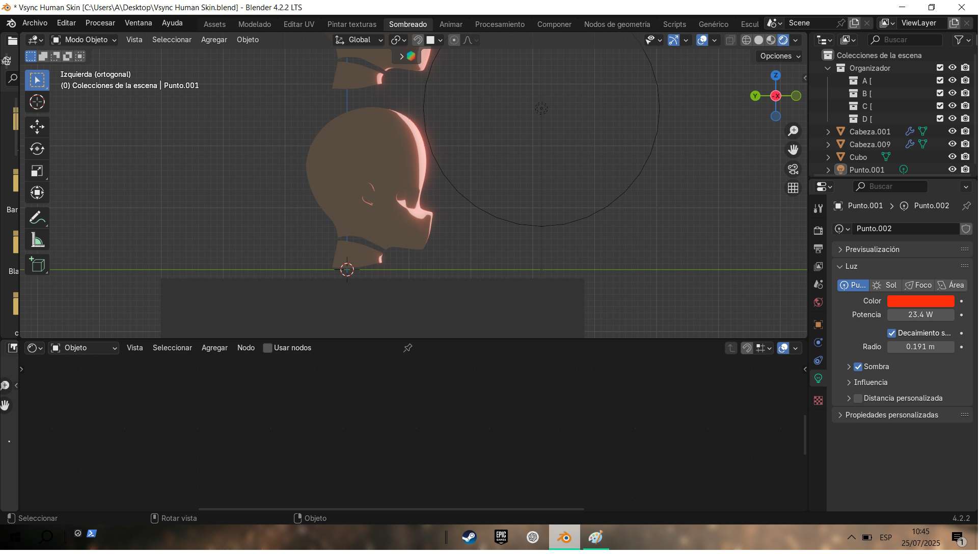This screenshot has width=980, height=554.
Task: Open the Modo Objeto mode dropdown
Action: coord(85,40)
